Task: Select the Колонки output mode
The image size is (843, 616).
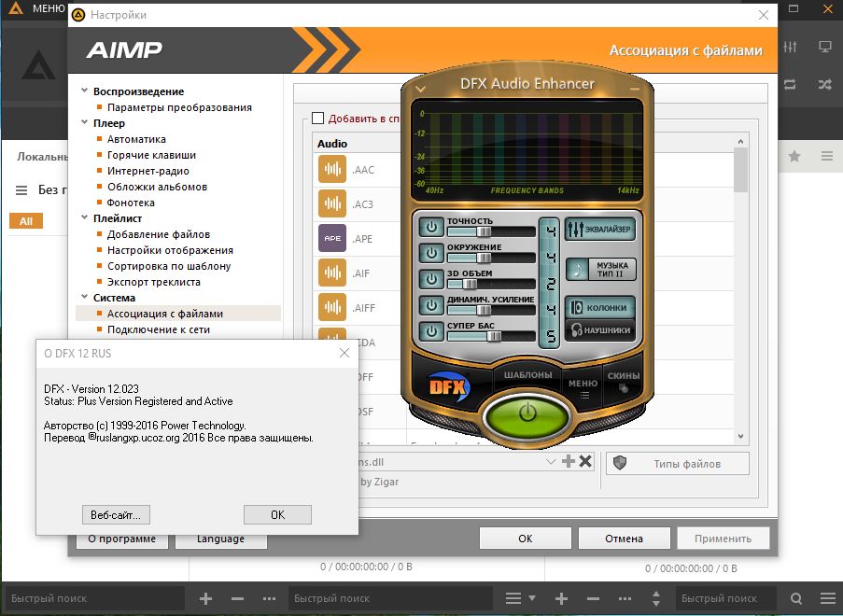Action: click(x=600, y=307)
